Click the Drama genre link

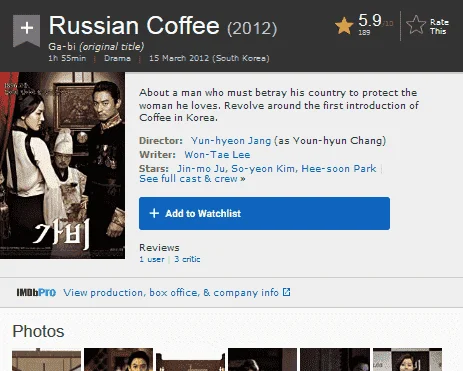(117, 58)
